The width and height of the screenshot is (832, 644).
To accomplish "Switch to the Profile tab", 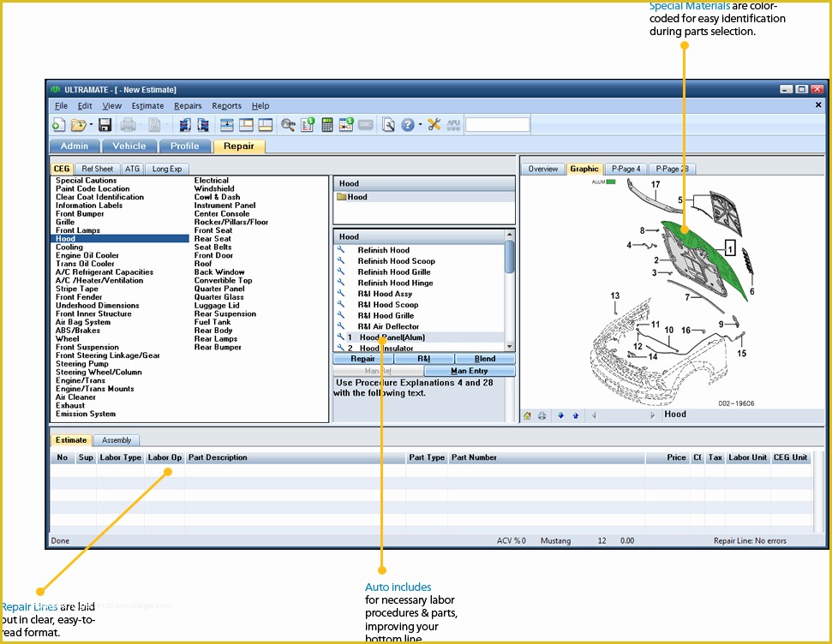I will point(185,146).
